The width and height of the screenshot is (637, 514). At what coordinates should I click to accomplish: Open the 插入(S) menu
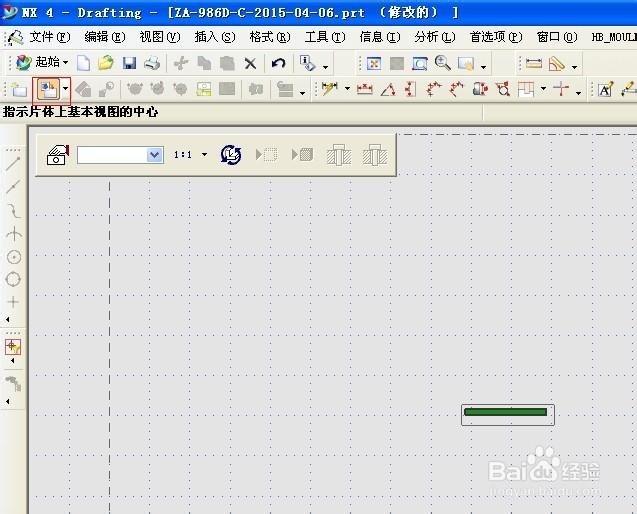(215, 37)
